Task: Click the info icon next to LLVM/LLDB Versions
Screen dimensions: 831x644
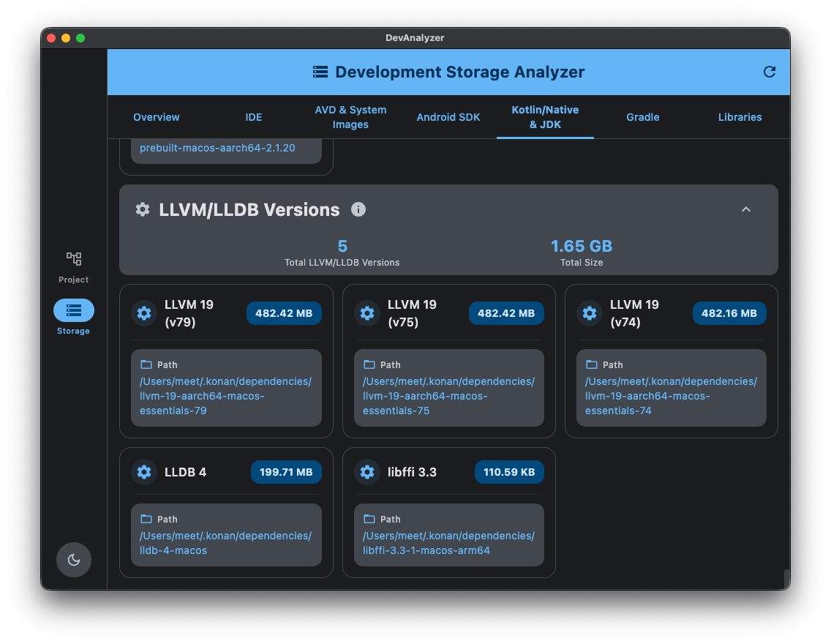Action: pyautogui.click(x=358, y=209)
